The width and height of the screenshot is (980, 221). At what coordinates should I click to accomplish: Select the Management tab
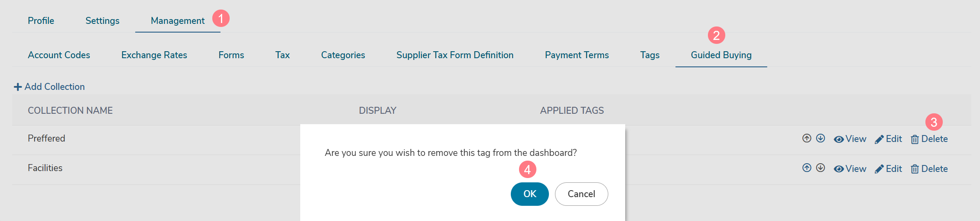click(x=178, y=21)
